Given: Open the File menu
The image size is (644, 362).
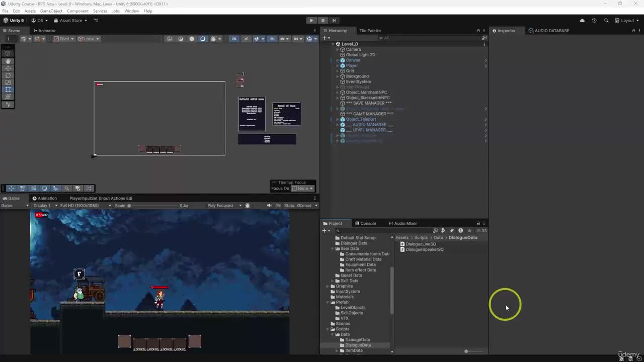Looking at the screenshot, I should pos(6,11).
